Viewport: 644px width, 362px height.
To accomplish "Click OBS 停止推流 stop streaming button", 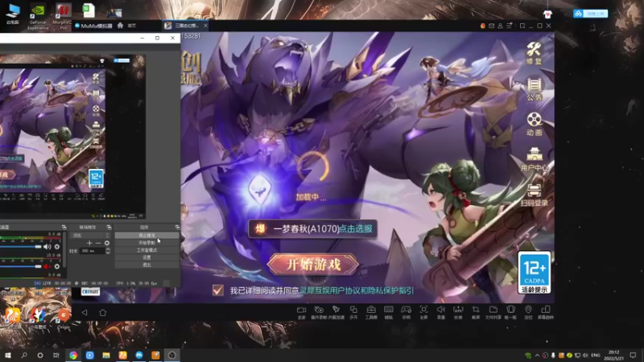I will click(147, 235).
